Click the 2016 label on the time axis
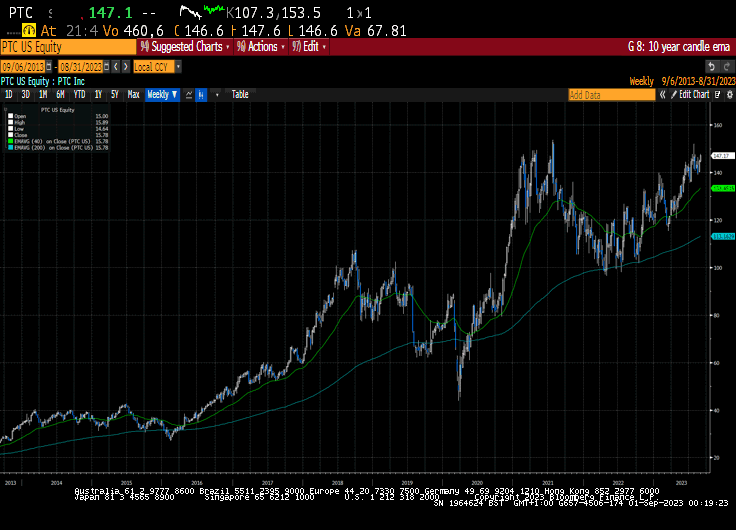This screenshot has height=530, width=736. pyautogui.click(x=197, y=483)
